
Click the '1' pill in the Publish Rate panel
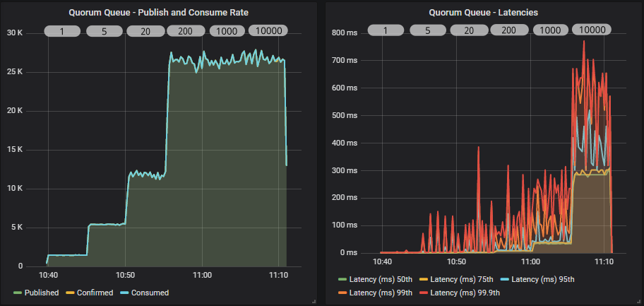(x=62, y=30)
